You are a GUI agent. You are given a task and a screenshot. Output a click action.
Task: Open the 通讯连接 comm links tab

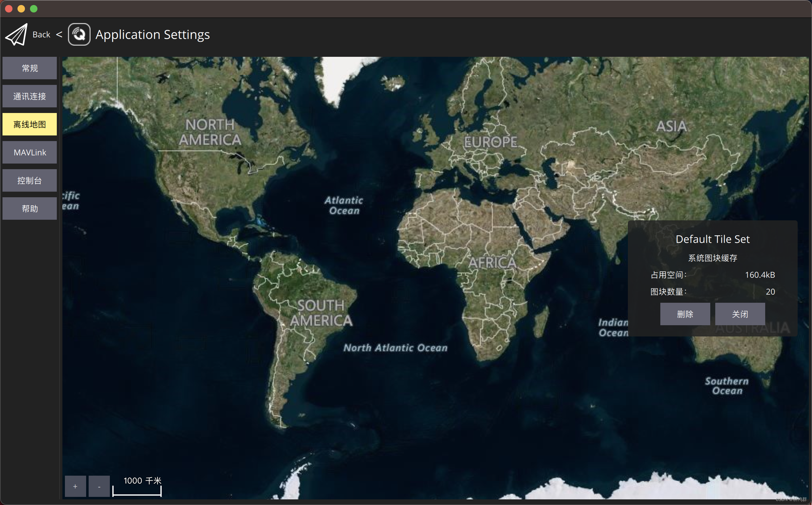(x=30, y=96)
